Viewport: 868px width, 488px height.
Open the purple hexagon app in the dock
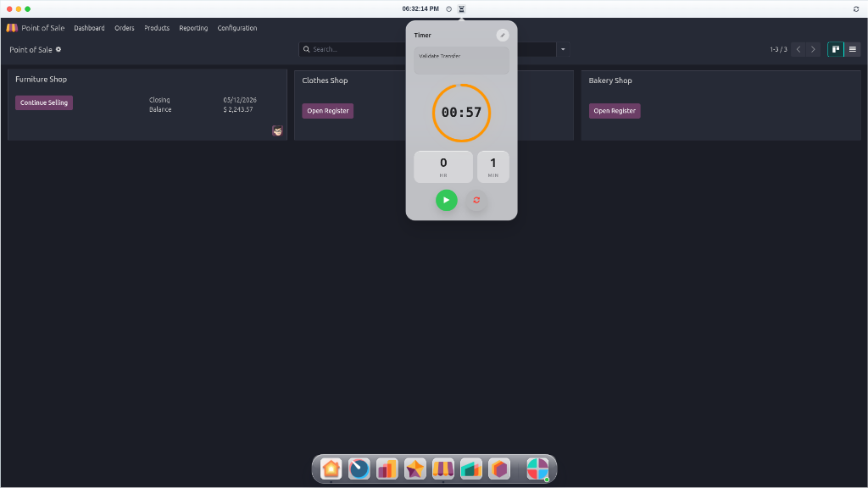tap(498, 469)
